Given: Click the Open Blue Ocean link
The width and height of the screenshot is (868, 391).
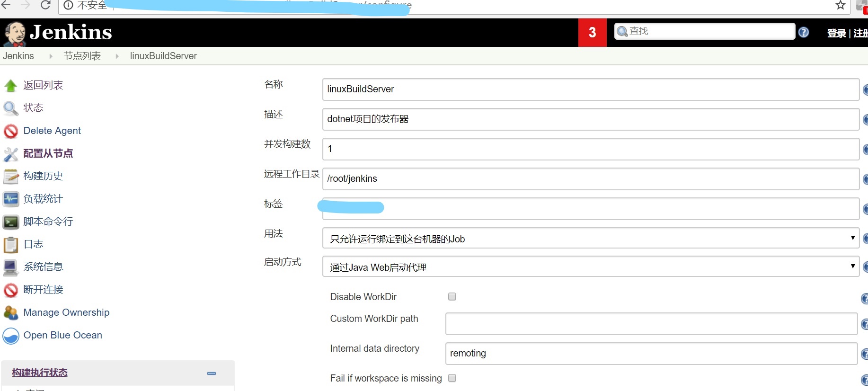Looking at the screenshot, I should click(63, 335).
